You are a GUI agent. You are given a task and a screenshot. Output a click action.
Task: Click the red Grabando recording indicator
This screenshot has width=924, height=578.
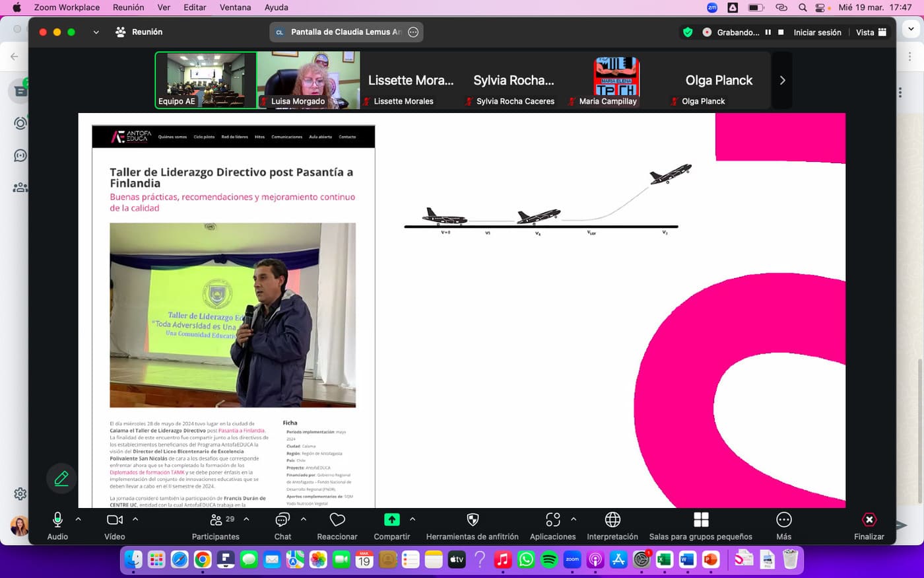click(x=707, y=32)
